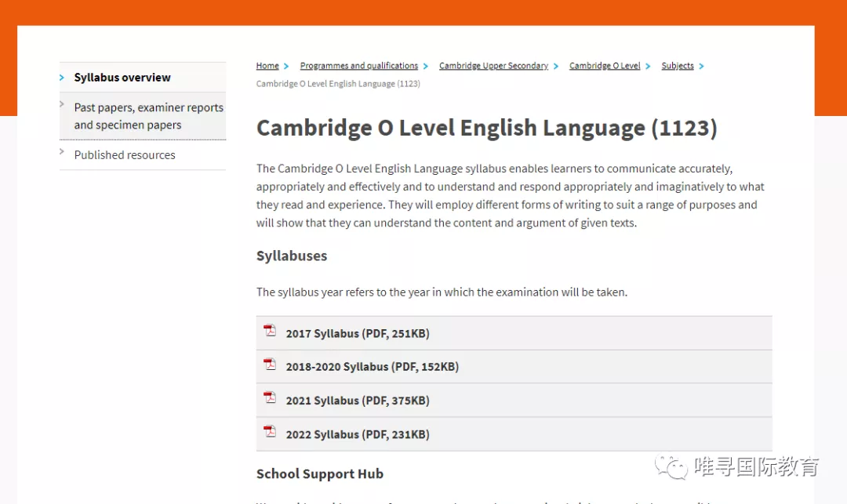Select Published resources in sidebar
The height and width of the screenshot is (504, 847).
click(x=125, y=155)
